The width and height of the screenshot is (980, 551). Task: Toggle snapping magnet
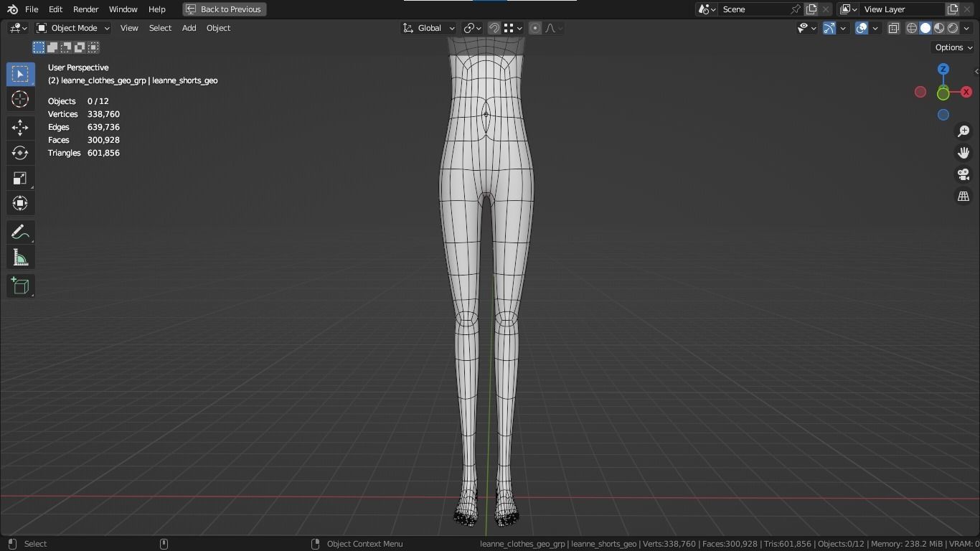tap(494, 28)
